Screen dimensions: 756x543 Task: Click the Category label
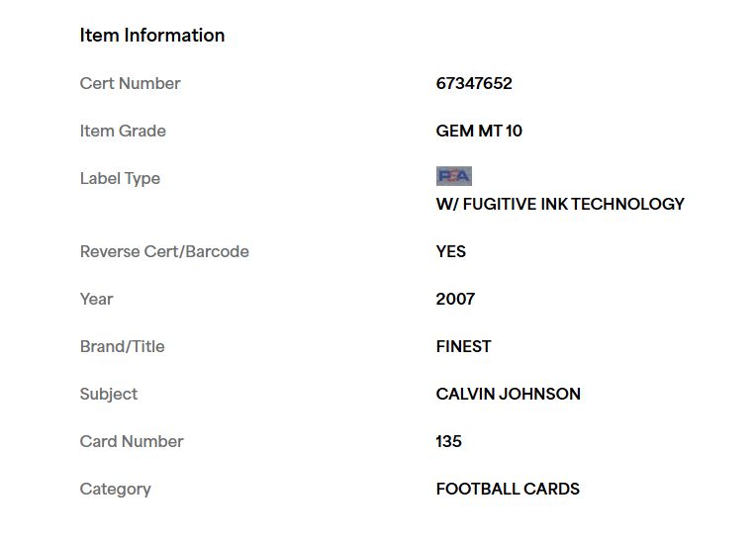coord(116,489)
